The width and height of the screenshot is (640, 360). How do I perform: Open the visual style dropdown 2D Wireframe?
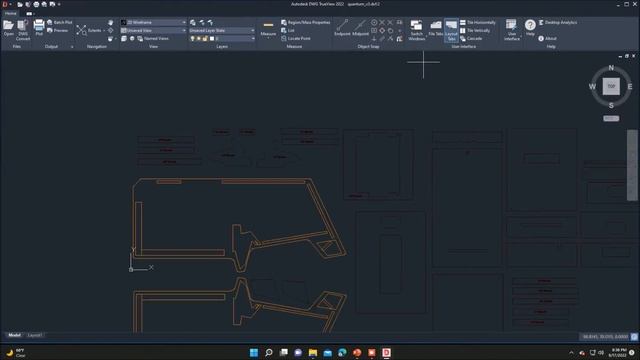[x=153, y=22]
